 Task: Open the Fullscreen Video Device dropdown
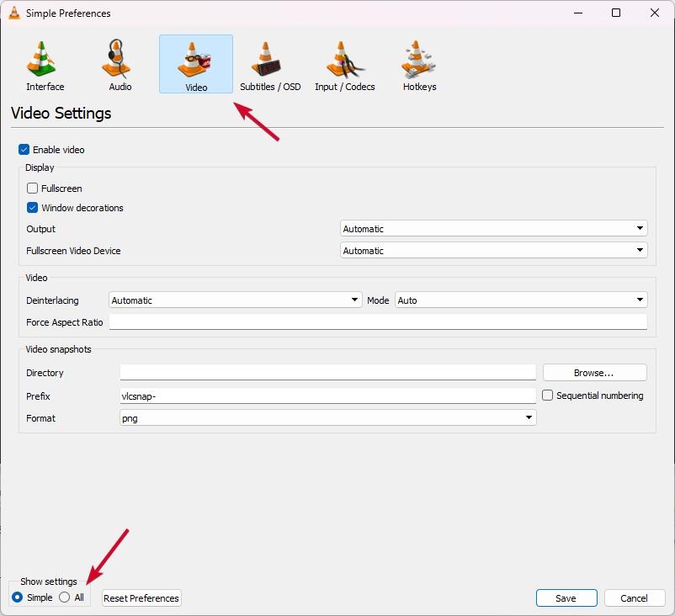(x=493, y=250)
